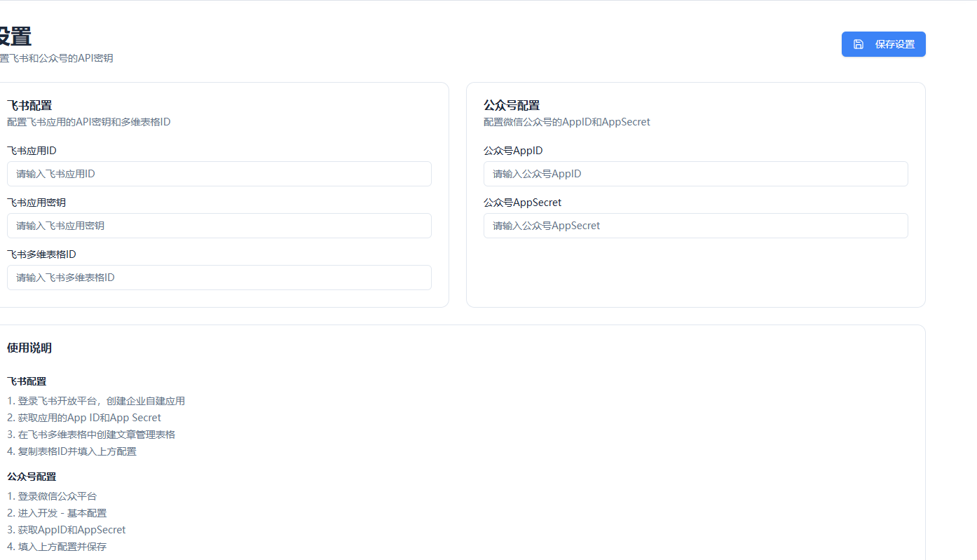
Task: Select the 公众号配置 card title above the form
Action: click(x=512, y=106)
